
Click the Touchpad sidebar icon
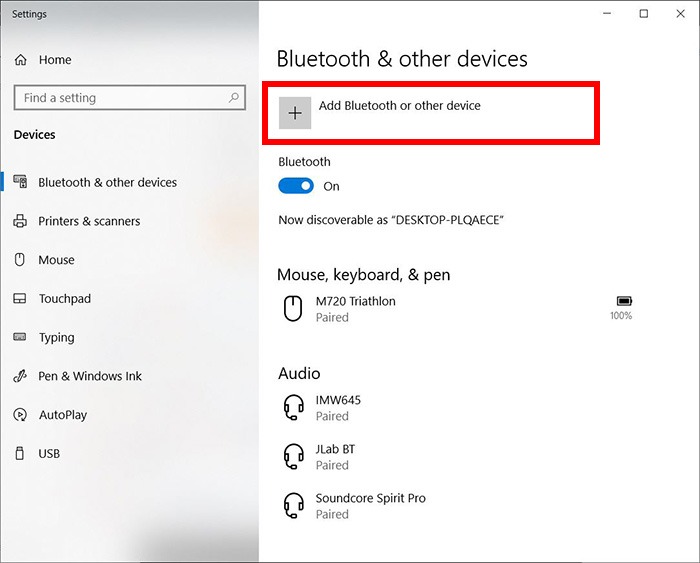point(20,298)
